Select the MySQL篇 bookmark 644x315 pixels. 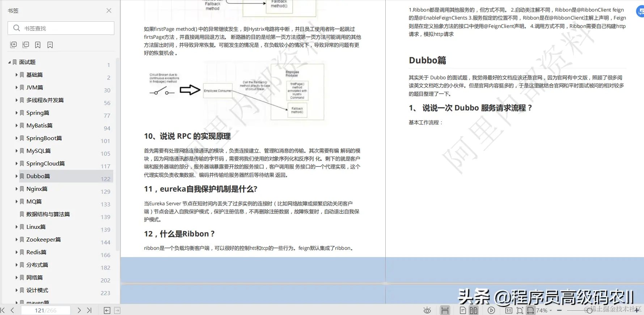coord(38,151)
